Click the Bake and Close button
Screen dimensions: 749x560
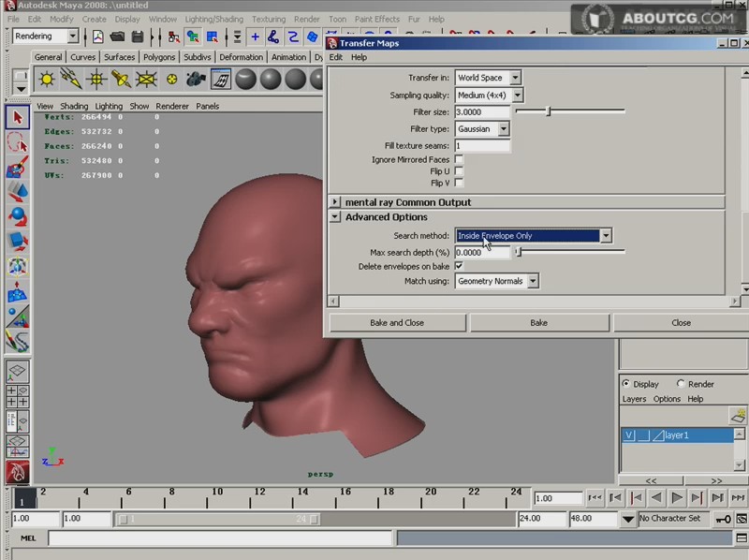397,322
